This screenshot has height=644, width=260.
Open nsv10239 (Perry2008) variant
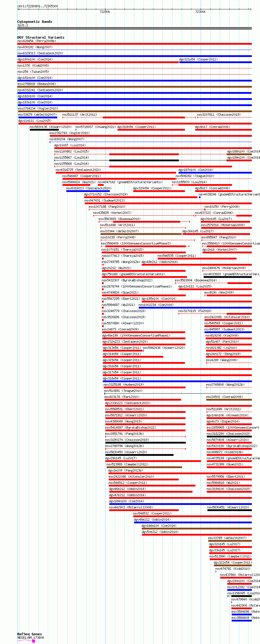pos(118,238)
